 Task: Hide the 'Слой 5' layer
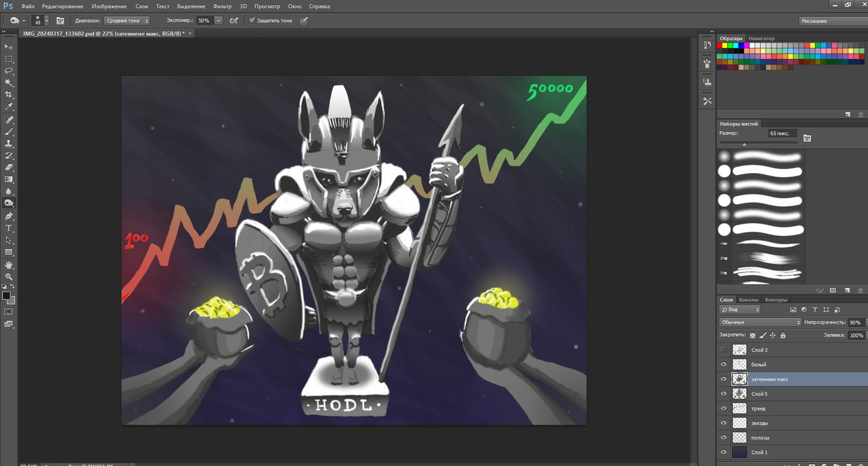point(724,394)
